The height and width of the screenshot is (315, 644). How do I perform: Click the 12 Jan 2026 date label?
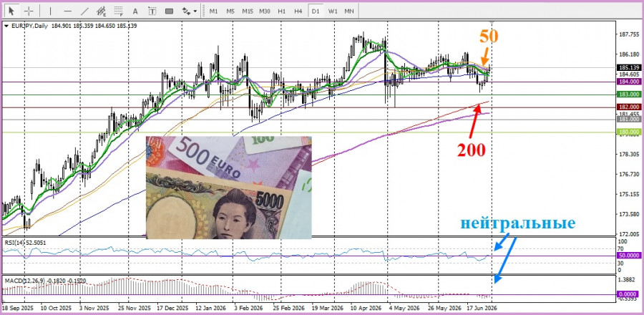click(x=210, y=307)
